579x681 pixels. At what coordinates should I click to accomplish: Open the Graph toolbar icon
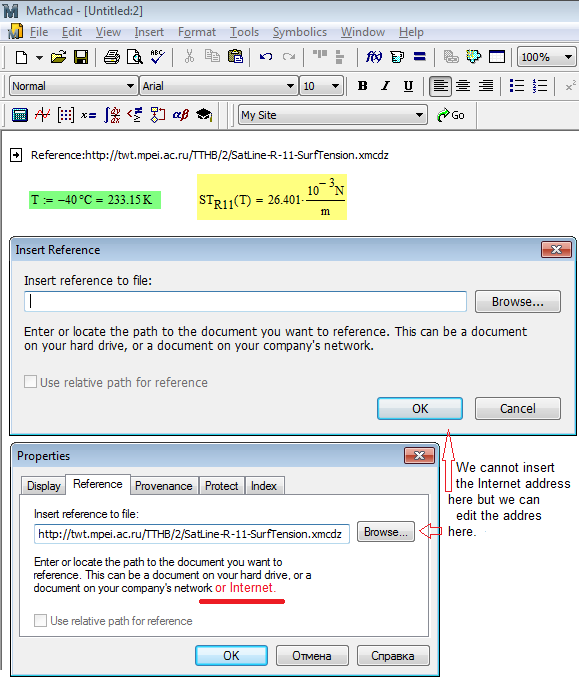[43, 115]
